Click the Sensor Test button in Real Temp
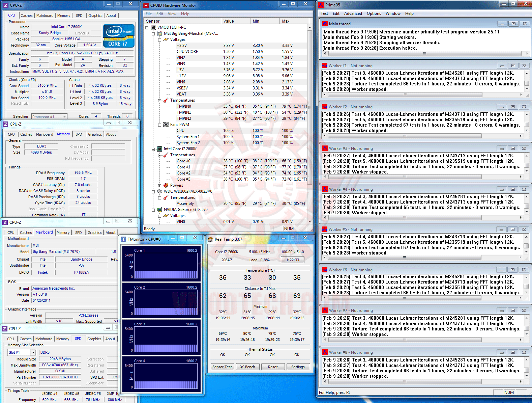The width and height of the screenshot is (532, 403). tap(222, 367)
